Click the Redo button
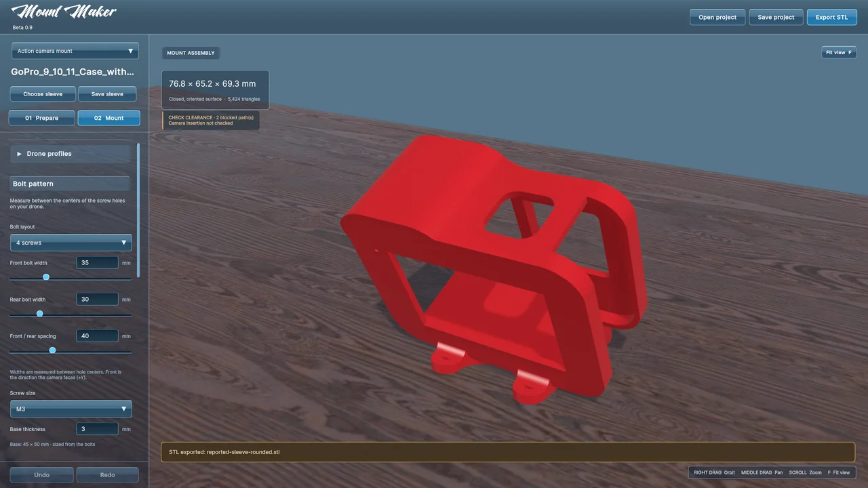This screenshot has width=868, height=488. (107, 474)
